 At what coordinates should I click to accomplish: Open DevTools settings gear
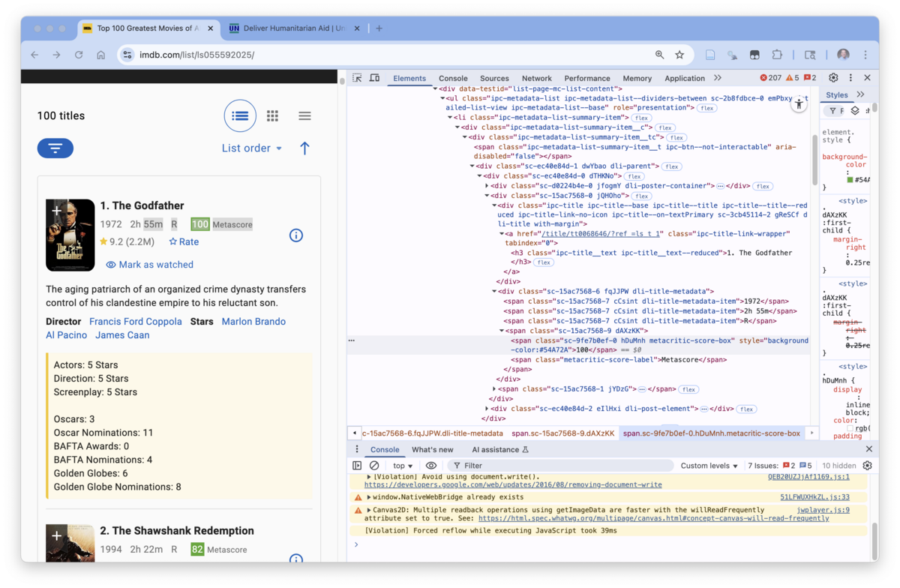(x=833, y=78)
